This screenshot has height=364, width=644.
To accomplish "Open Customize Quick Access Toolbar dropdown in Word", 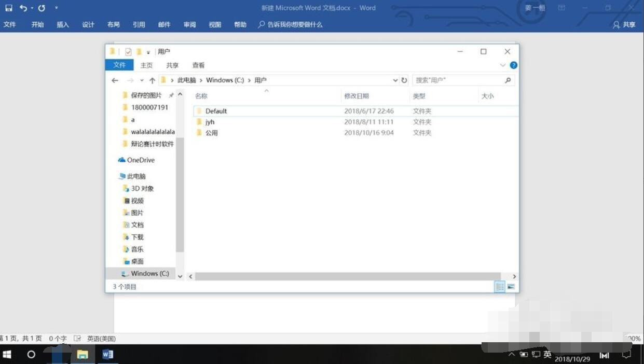I will (x=56, y=8).
